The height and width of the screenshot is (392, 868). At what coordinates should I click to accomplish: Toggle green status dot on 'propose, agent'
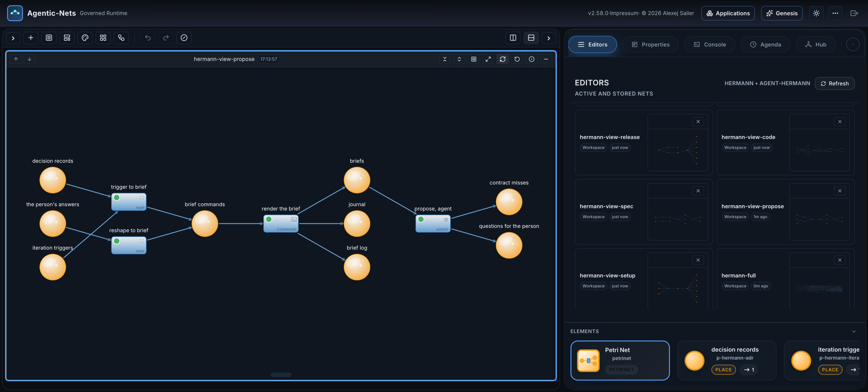(421, 220)
